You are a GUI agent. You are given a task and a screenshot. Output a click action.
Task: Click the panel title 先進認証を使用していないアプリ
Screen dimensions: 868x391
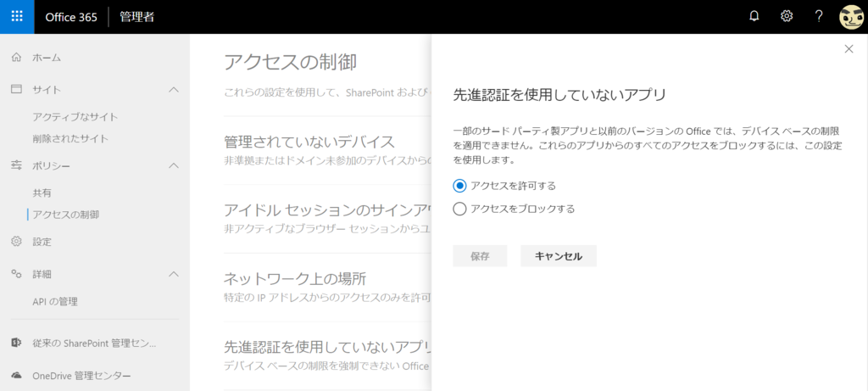pos(559,95)
